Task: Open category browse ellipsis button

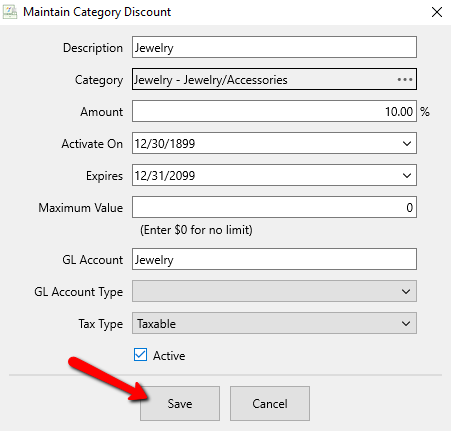Action: (x=405, y=79)
